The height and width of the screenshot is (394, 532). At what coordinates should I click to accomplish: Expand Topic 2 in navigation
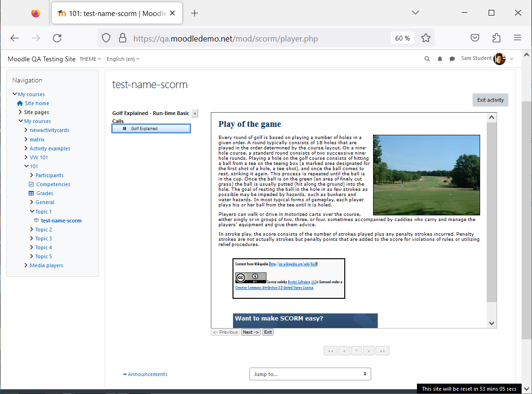click(32, 230)
